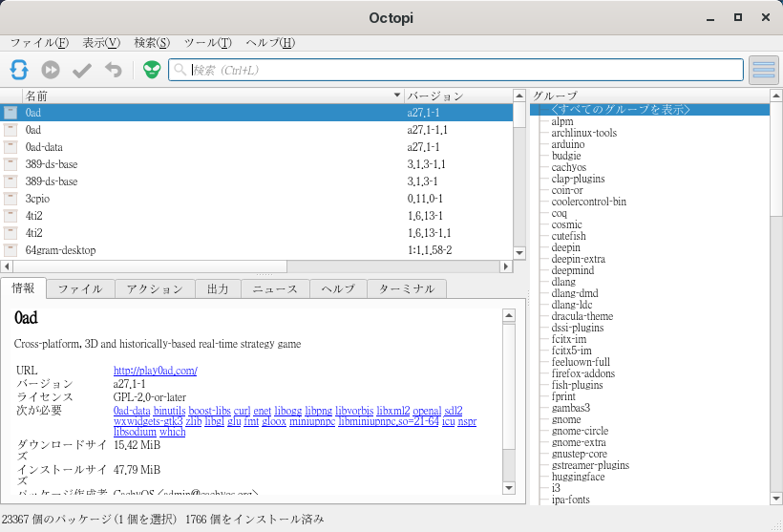
Task: Click the apply checkmark toolbar icon
Action: coord(82,70)
